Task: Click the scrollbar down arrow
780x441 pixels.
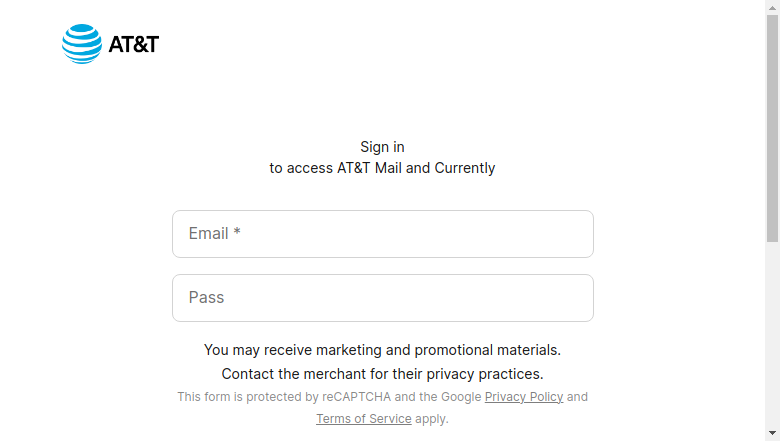Action: (x=772, y=433)
